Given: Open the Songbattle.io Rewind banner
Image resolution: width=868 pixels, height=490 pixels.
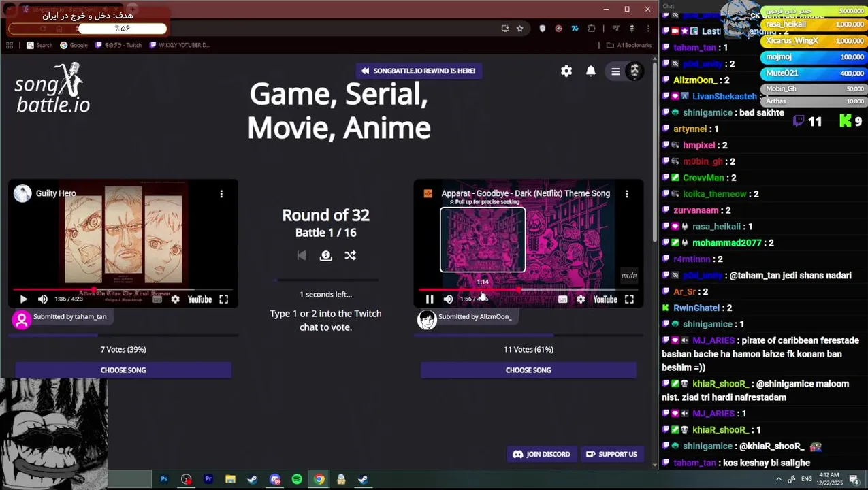Looking at the screenshot, I should (419, 71).
